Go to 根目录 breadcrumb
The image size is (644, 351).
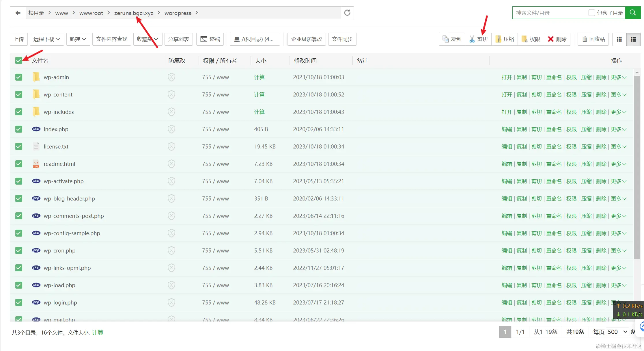click(36, 13)
